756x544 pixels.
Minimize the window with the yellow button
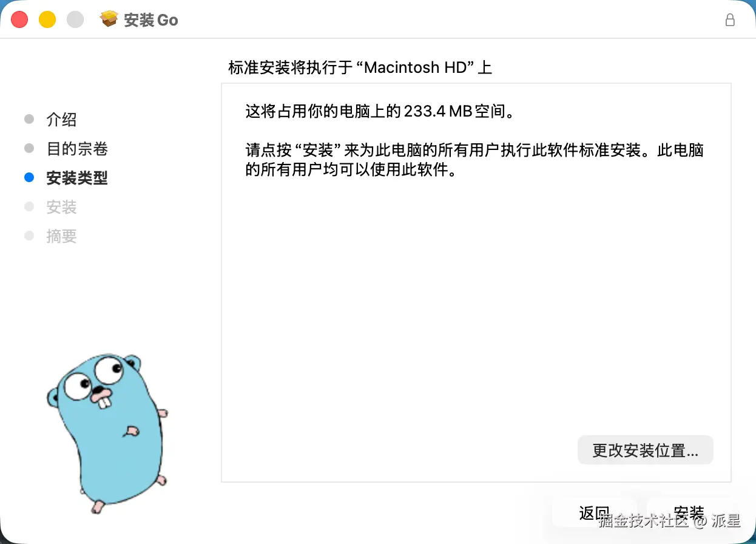(47, 19)
